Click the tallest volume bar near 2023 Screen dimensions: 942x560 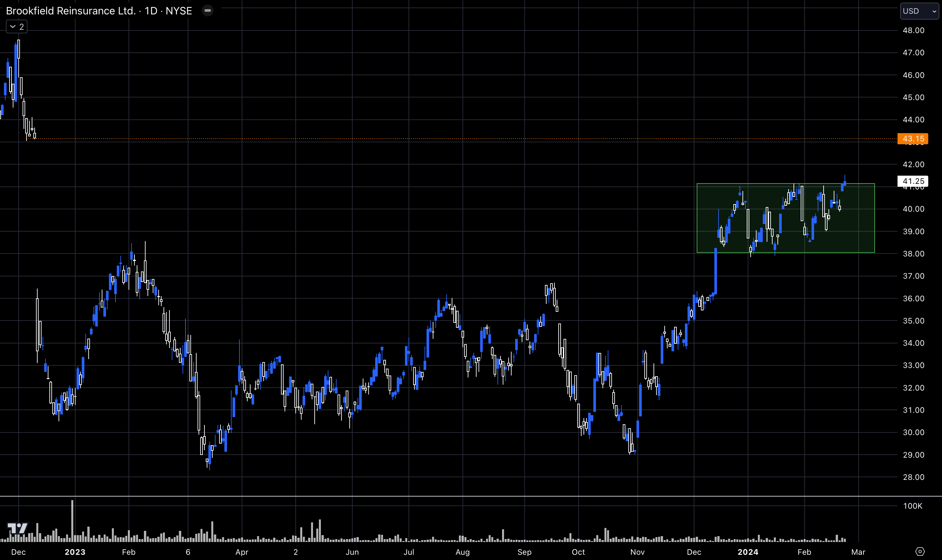click(x=72, y=521)
